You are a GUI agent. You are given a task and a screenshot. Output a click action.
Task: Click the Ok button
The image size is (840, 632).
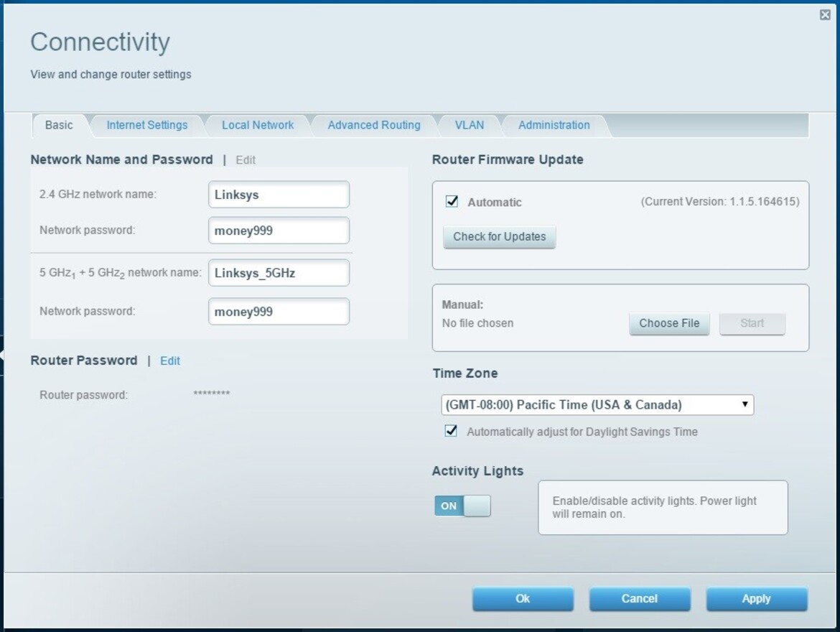click(523, 599)
